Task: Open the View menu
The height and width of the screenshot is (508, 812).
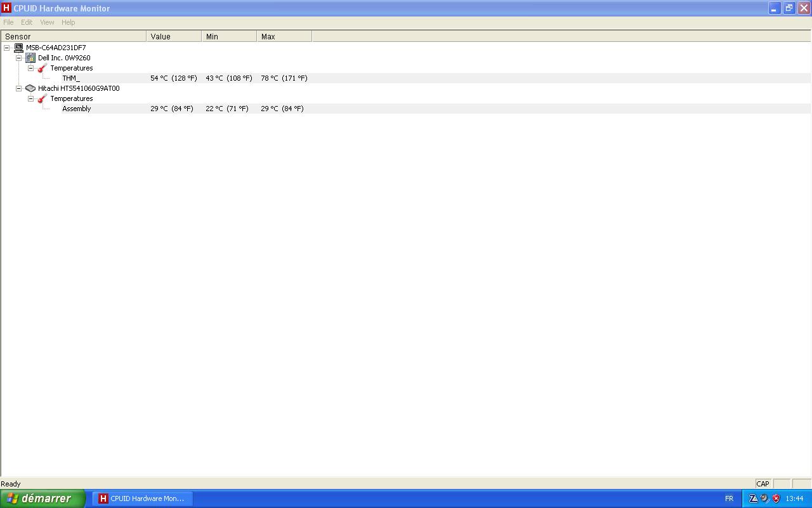Action: [47, 22]
